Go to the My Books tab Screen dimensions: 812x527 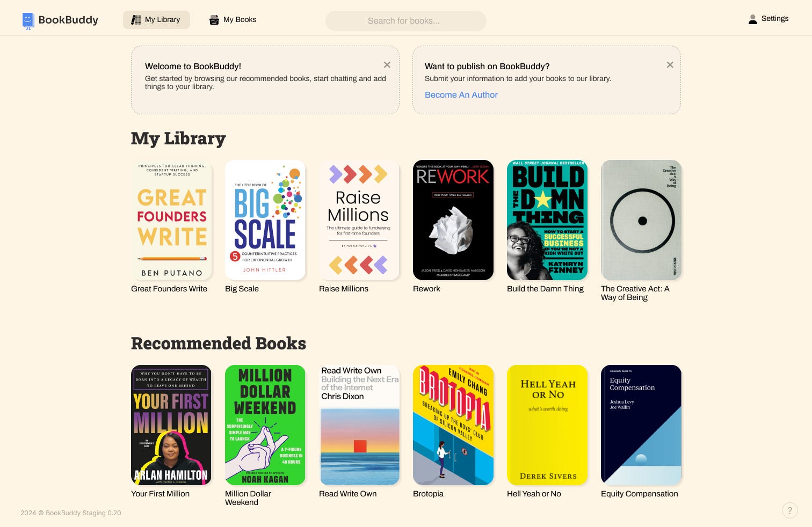(x=233, y=20)
